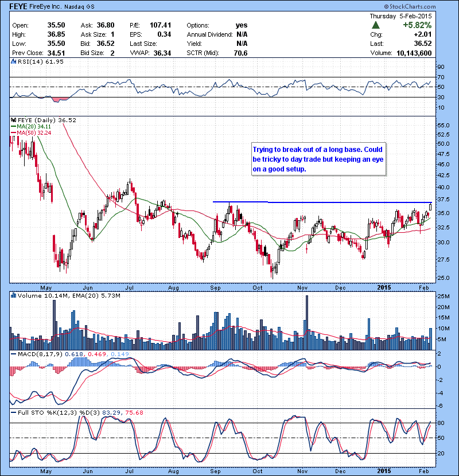Click the '-6' MACD axis label
This screenshot has width=459, height=476.
coord(440,406)
